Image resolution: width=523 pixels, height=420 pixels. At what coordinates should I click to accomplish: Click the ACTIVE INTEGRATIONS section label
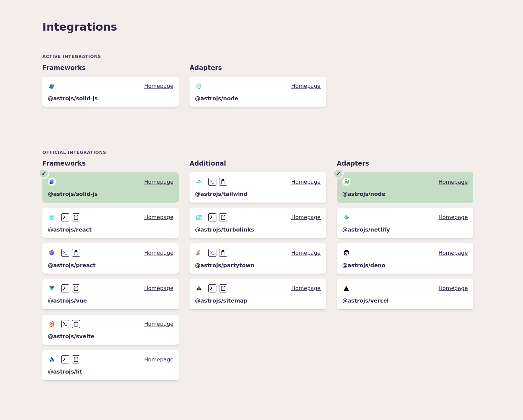[x=72, y=57]
